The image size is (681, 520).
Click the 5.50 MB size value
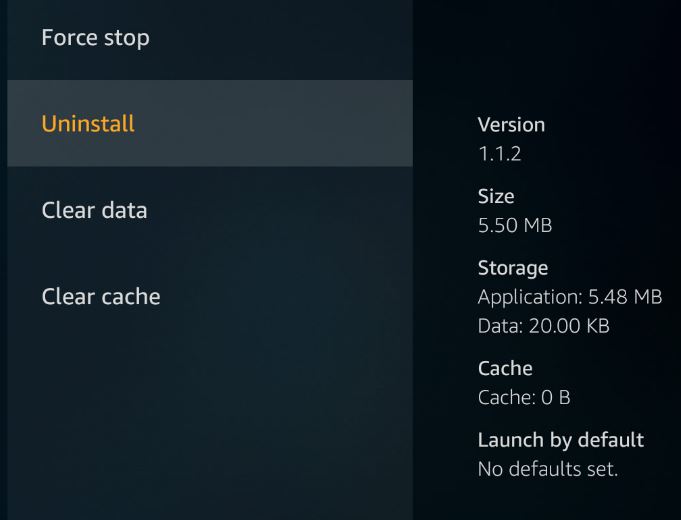[x=514, y=226]
